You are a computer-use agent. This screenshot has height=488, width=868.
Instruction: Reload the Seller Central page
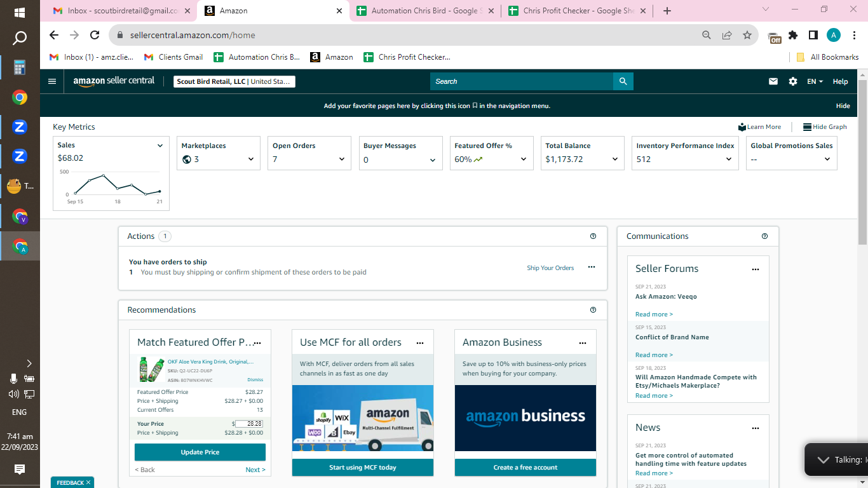click(95, 35)
